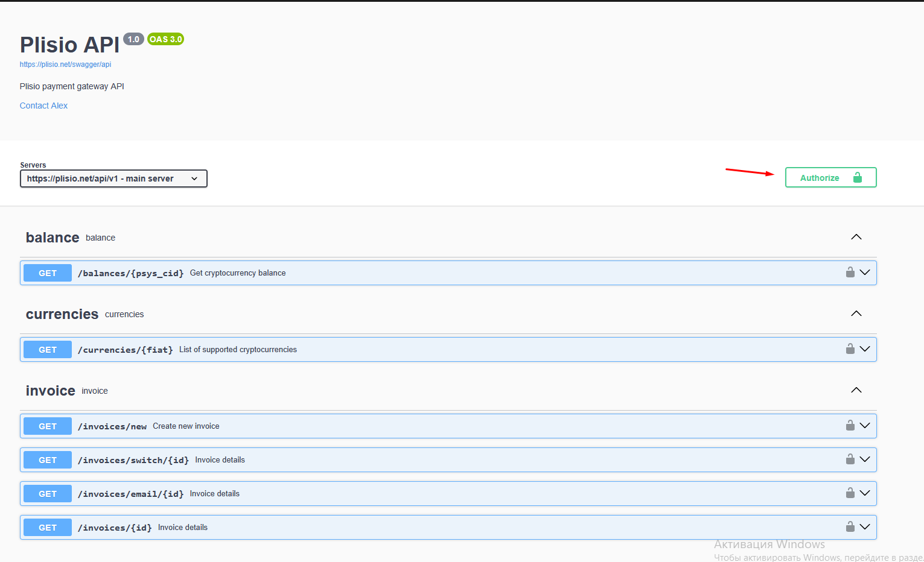The image size is (924, 562).
Task: Expand the /currencies/{fiat} operation arrow
Action: click(x=865, y=349)
